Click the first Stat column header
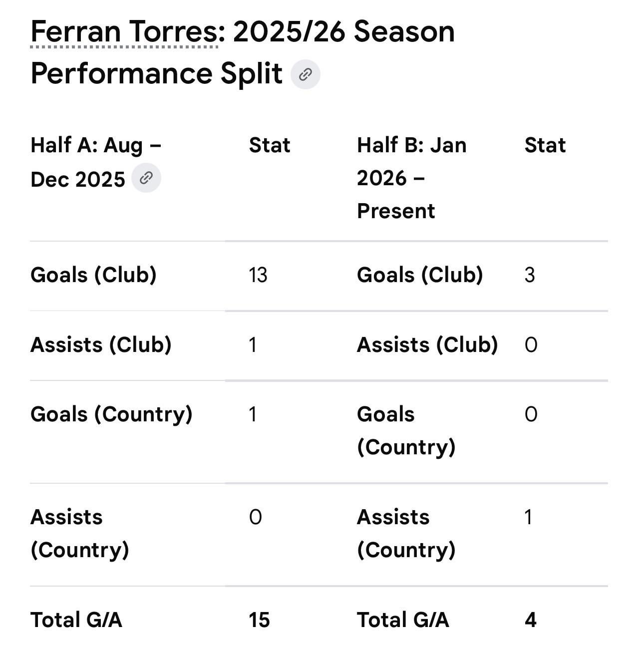The image size is (644, 651). [x=269, y=145]
